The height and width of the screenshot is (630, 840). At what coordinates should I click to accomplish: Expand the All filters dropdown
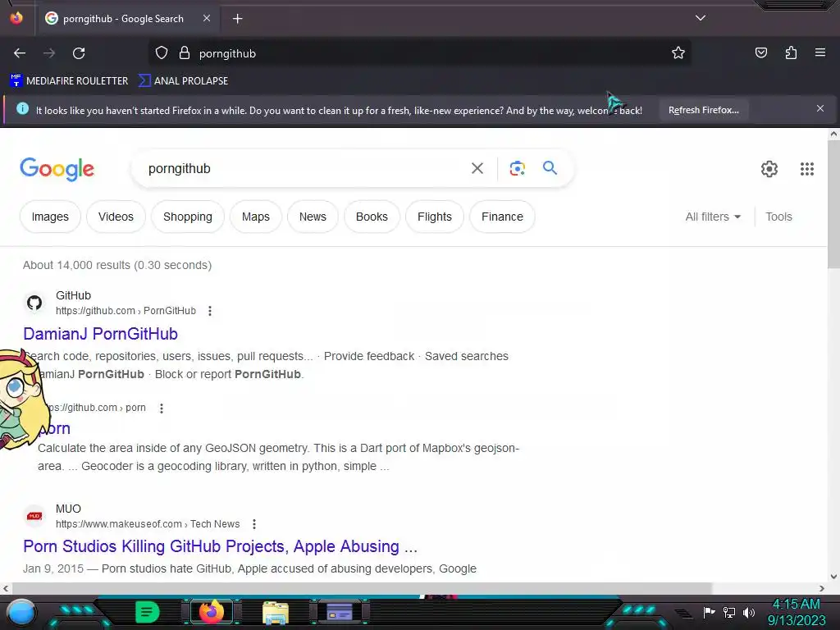coord(713,217)
